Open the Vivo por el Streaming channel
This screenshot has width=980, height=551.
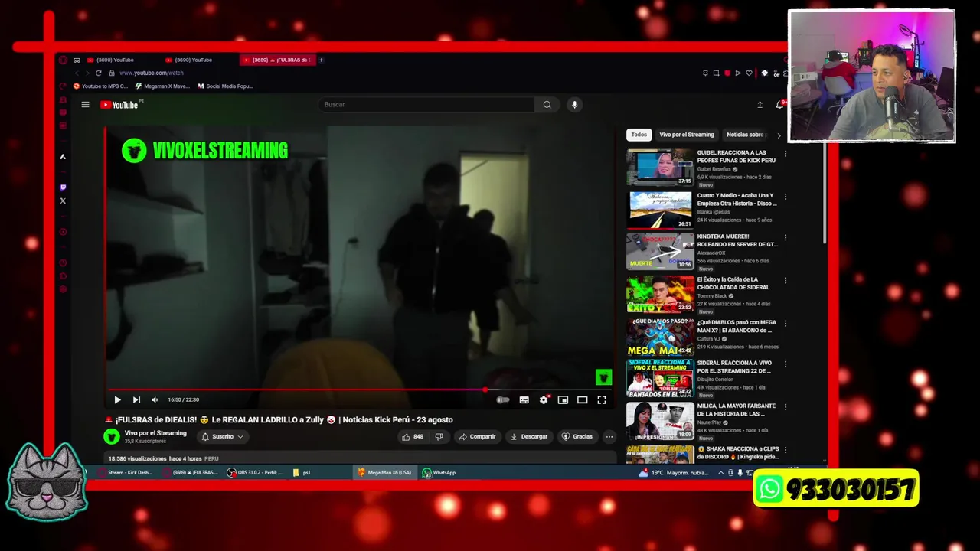[x=155, y=433]
